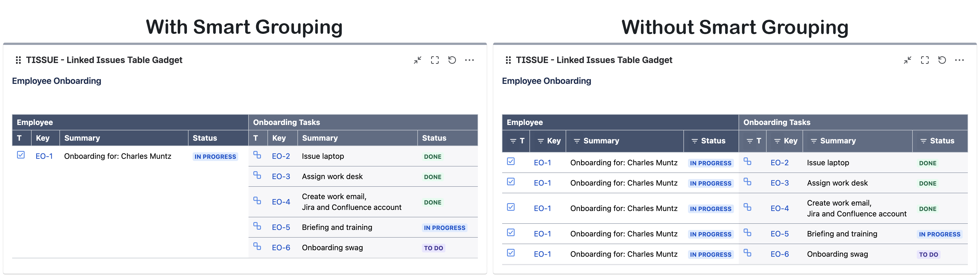Open filter on Onboarding Tasks Status column, right table
The height and width of the screenshot is (277, 980).
(923, 141)
